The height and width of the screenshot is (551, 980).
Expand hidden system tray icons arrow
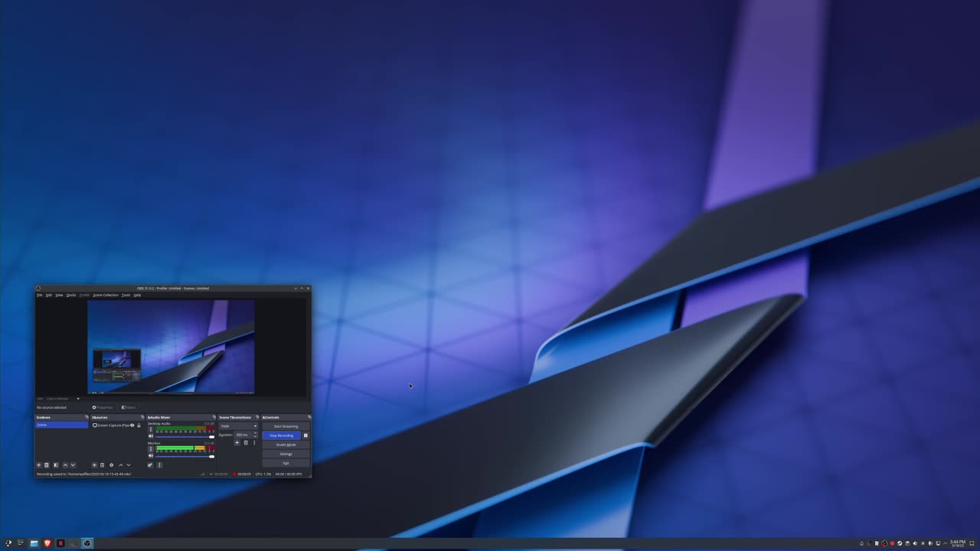[946, 543]
